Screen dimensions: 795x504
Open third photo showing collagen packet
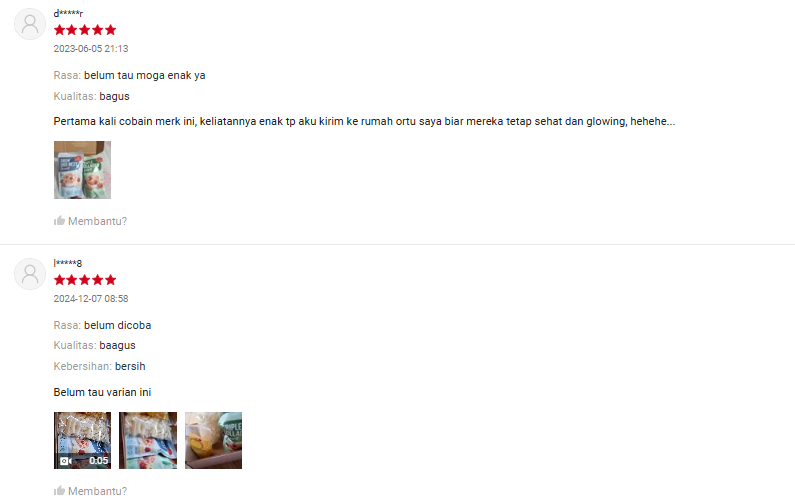[213, 440]
